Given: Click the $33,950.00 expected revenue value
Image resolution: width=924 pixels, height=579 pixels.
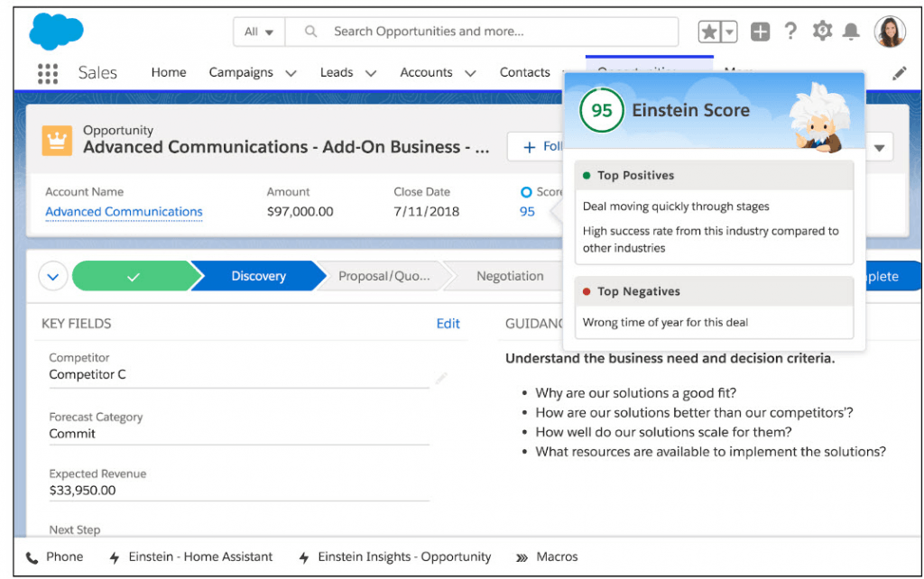Looking at the screenshot, I should 82,490.
